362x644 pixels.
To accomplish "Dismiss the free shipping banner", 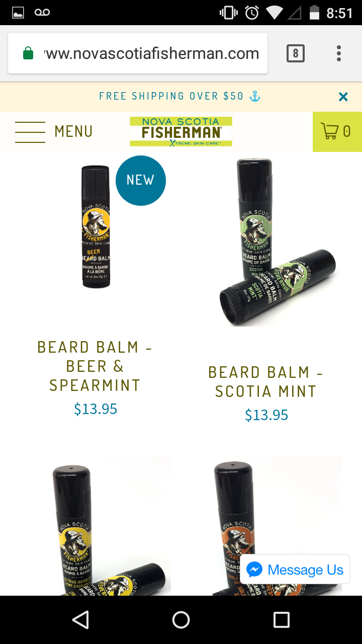I will (343, 97).
